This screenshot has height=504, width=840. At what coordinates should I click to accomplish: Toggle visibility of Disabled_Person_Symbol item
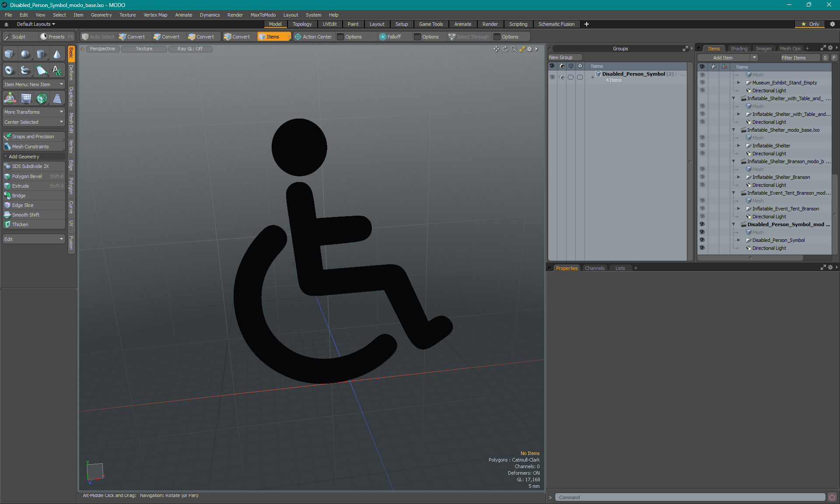pos(702,240)
